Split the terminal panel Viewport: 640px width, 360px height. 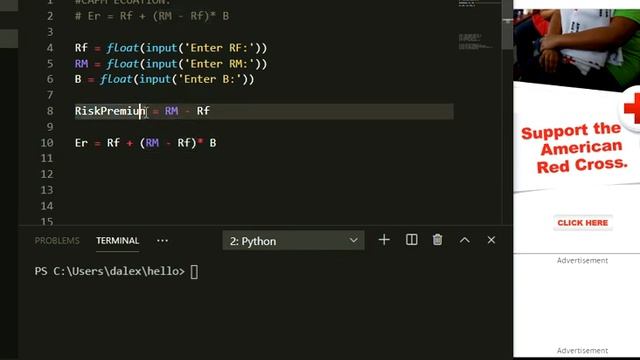coord(411,240)
